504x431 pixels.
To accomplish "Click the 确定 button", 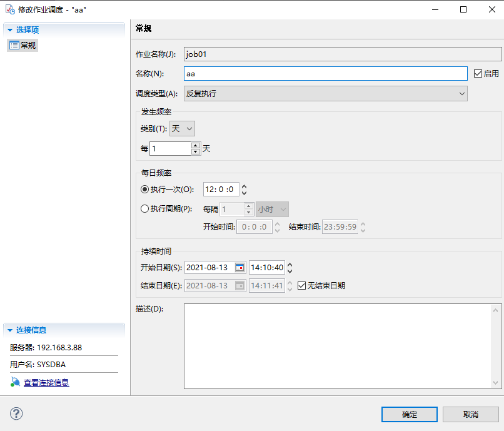I will coord(409,414).
